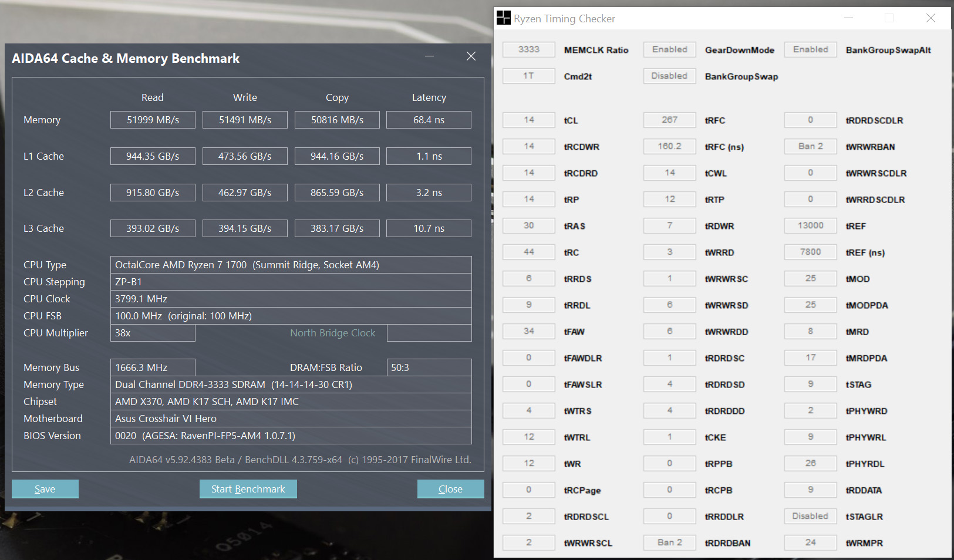
Task: Click the empty North Bridge Clock field
Action: (x=429, y=333)
